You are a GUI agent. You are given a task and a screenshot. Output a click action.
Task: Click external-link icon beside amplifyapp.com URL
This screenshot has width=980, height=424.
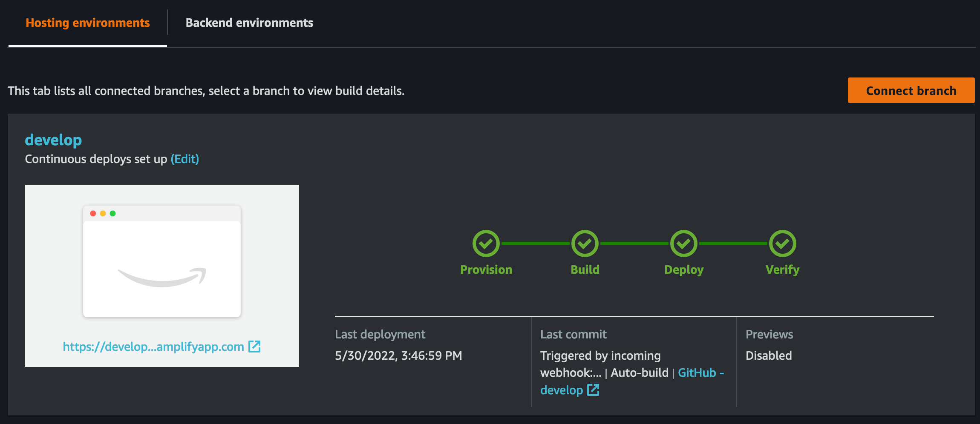pos(254,347)
